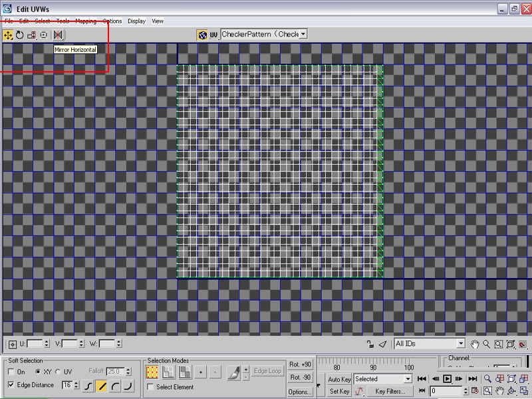532x399 pixels.
Task: Click Play Animation button
Action: (447, 378)
